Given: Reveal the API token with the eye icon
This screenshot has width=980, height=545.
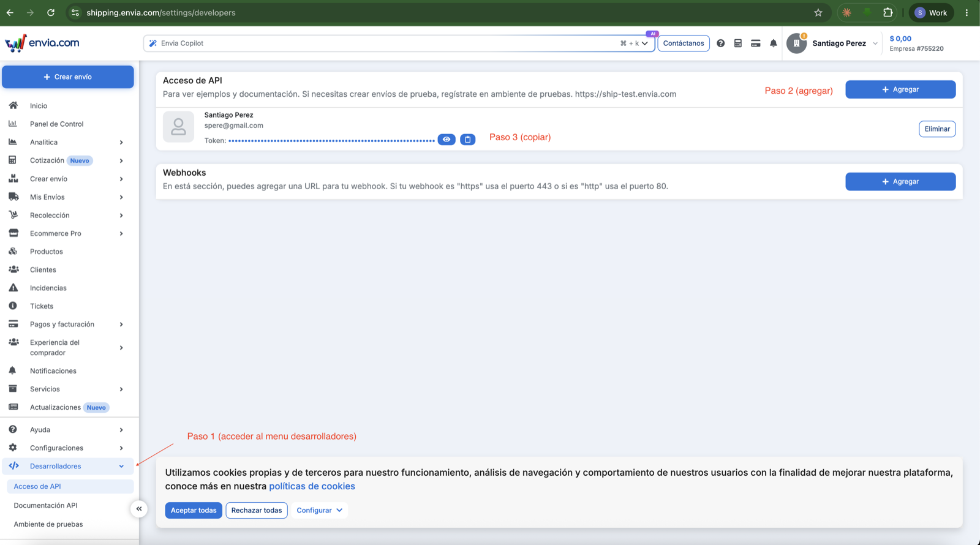Looking at the screenshot, I should click(x=447, y=140).
